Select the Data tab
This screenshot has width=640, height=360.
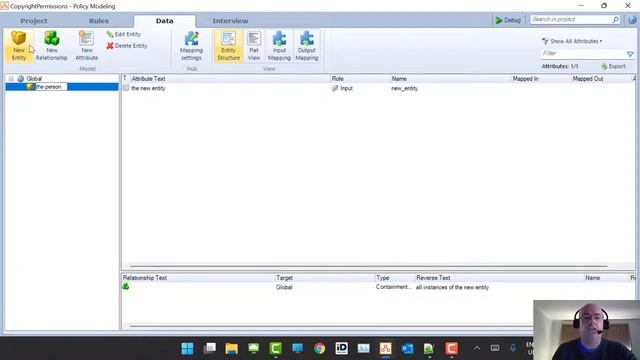pyautogui.click(x=164, y=21)
